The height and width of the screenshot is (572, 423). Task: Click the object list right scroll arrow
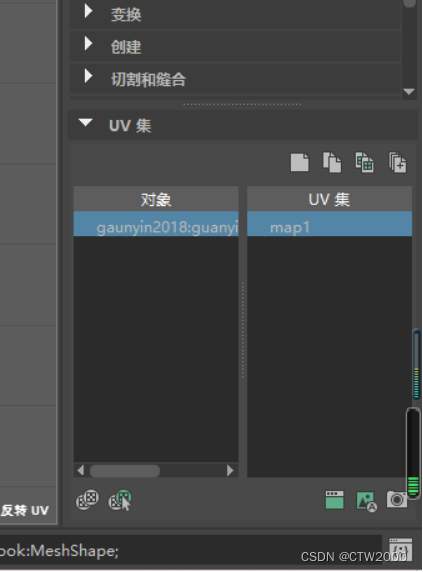[230, 471]
